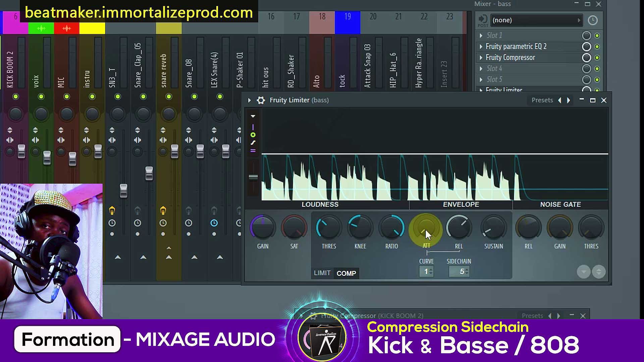The image size is (644, 362).
Task: Open the (none) mixer input dropdown
Action: point(536,20)
